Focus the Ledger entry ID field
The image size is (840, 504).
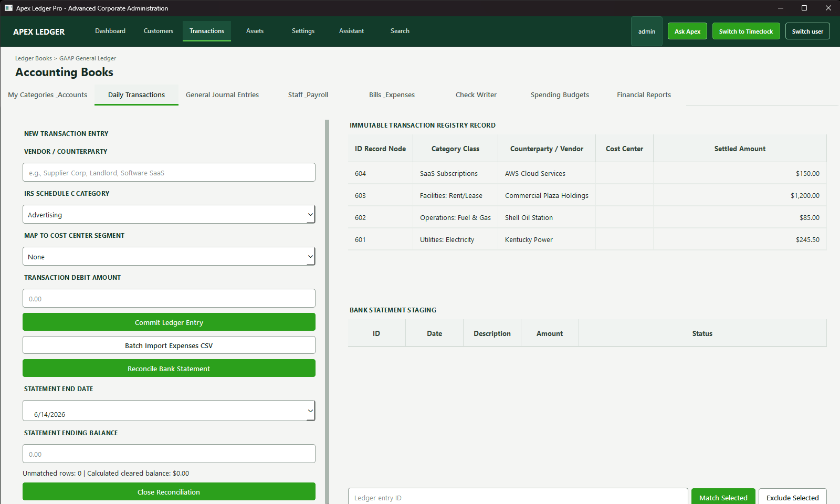pyautogui.click(x=518, y=497)
